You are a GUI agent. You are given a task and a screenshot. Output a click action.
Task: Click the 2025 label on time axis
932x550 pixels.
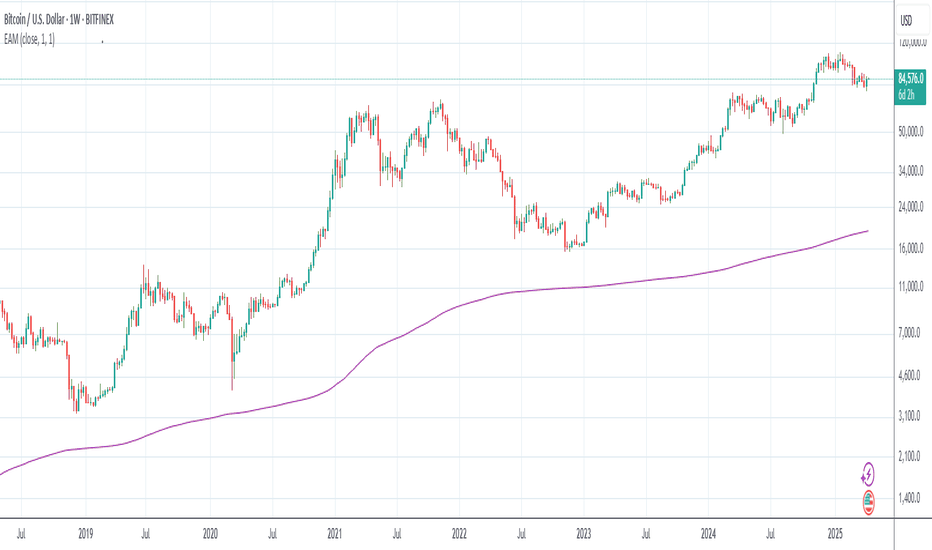click(835, 534)
